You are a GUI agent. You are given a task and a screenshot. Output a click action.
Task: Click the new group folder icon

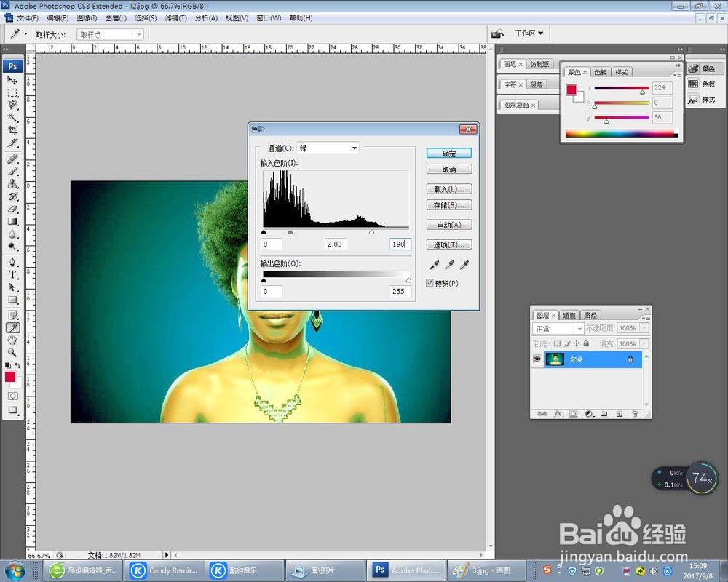click(604, 413)
